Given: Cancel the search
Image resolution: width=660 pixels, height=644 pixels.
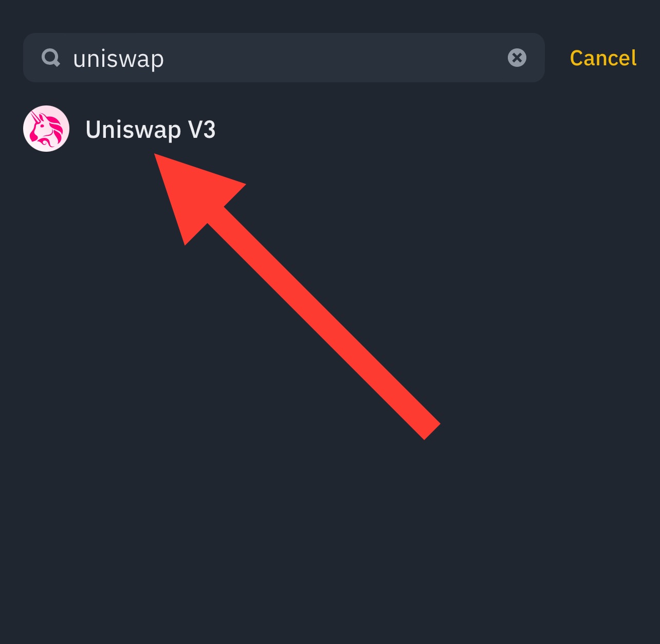Looking at the screenshot, I should [x=603, y=58].
